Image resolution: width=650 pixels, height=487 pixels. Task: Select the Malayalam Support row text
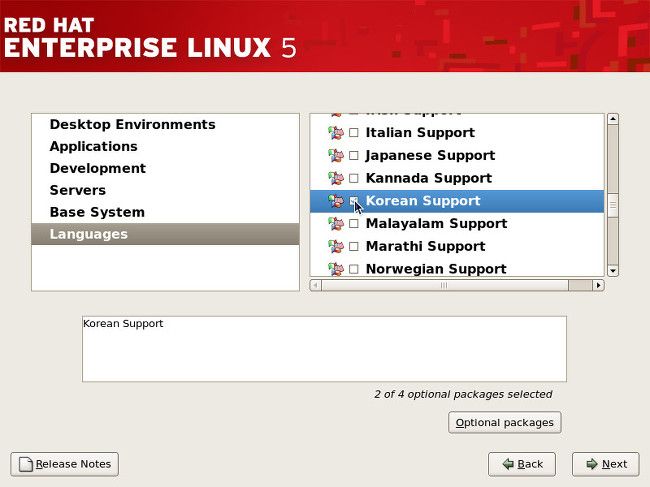[437, 224]
